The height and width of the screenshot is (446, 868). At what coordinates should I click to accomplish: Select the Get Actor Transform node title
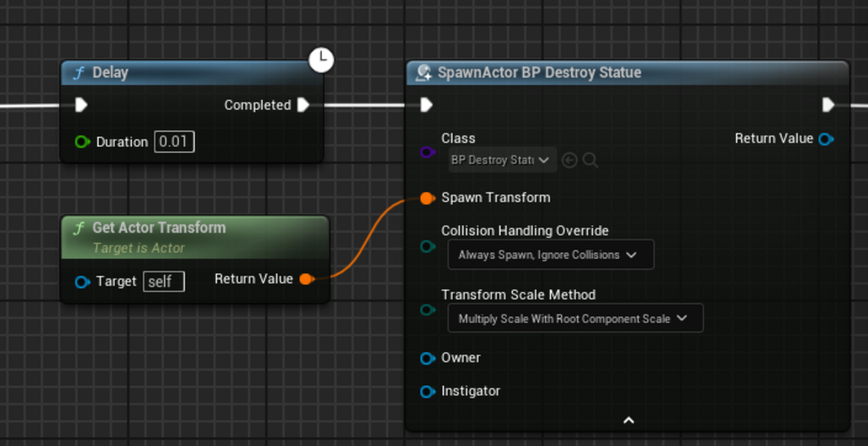159,228
